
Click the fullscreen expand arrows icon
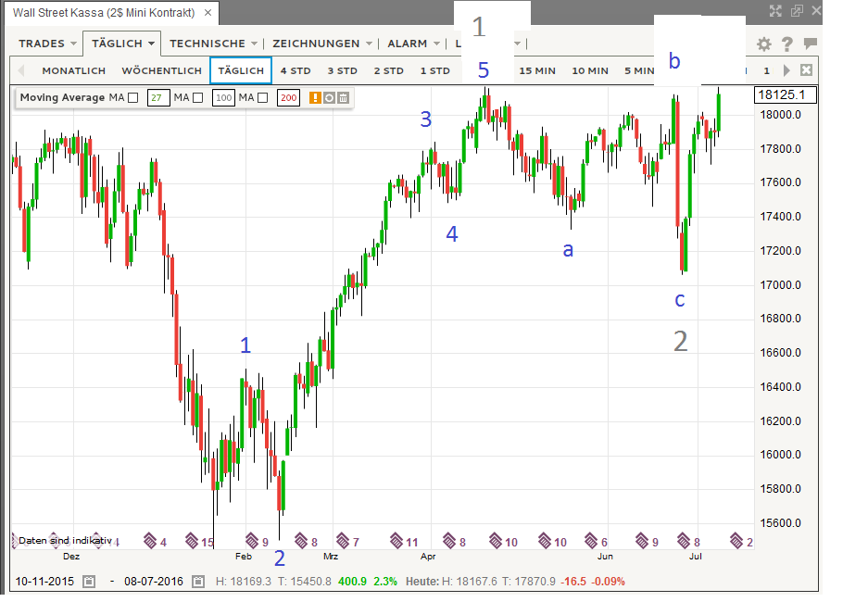click(775, 11)
